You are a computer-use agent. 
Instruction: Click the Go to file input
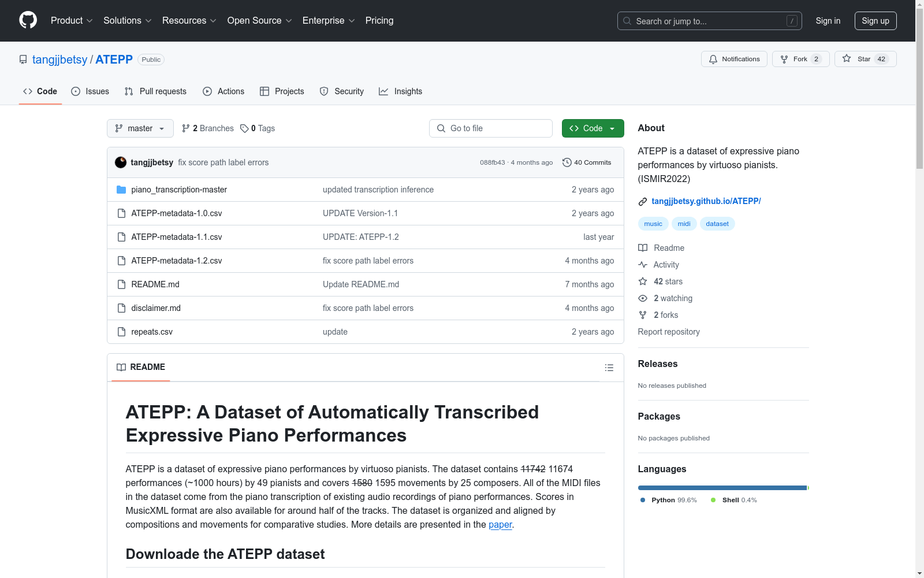pos(491,128)
